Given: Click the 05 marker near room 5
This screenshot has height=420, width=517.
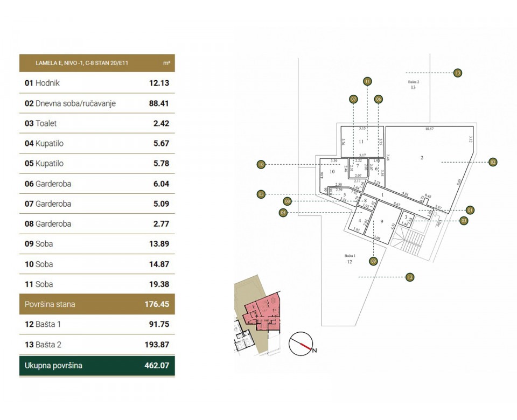Looking at the screenshot, I should [x=262, y=193].
